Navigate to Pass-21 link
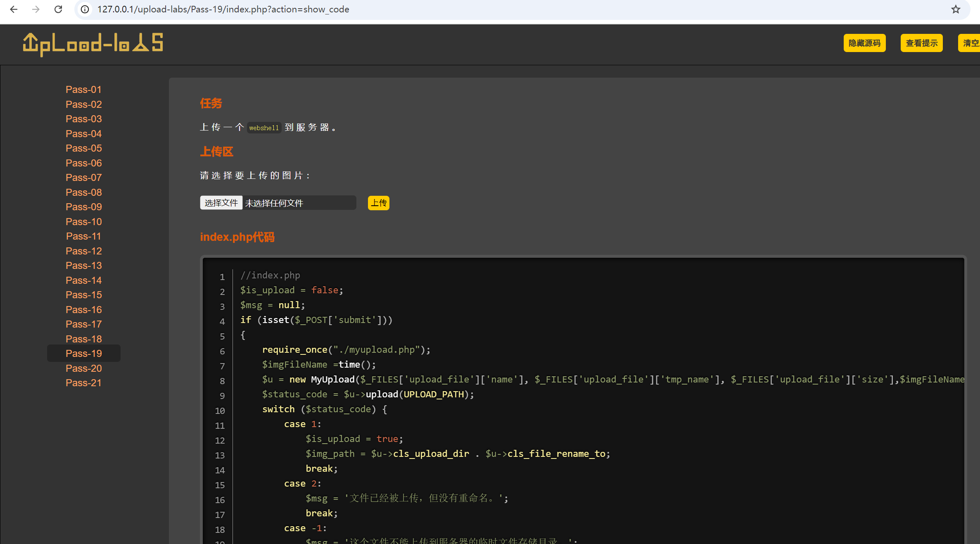This screenshot has width=980, height=544. click(83, 383)
